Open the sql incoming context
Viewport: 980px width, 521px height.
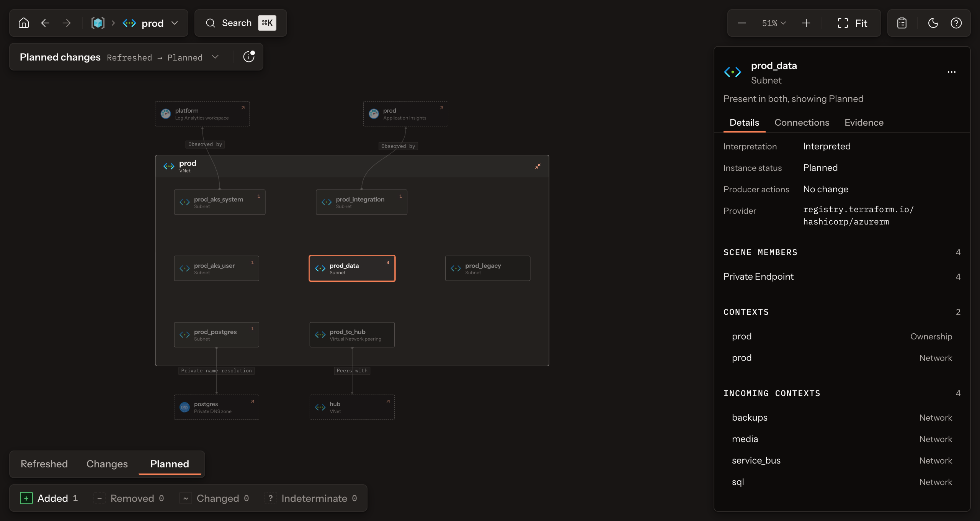pyautogui.click(x=842, y=482)
